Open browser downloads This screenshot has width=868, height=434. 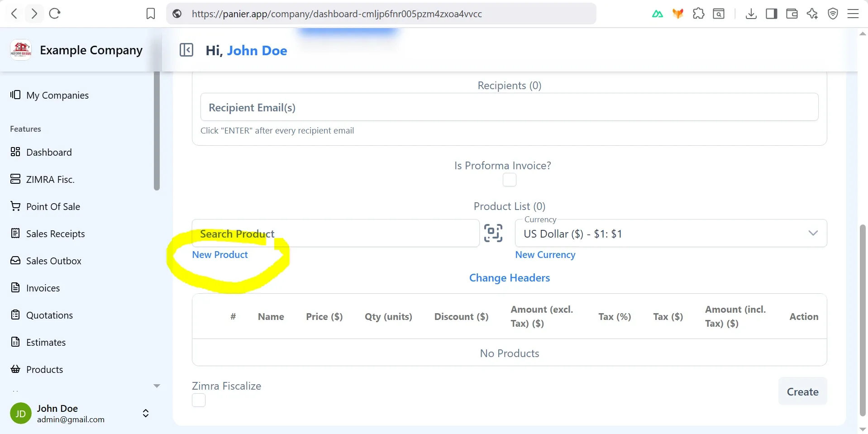coord(751,14)
